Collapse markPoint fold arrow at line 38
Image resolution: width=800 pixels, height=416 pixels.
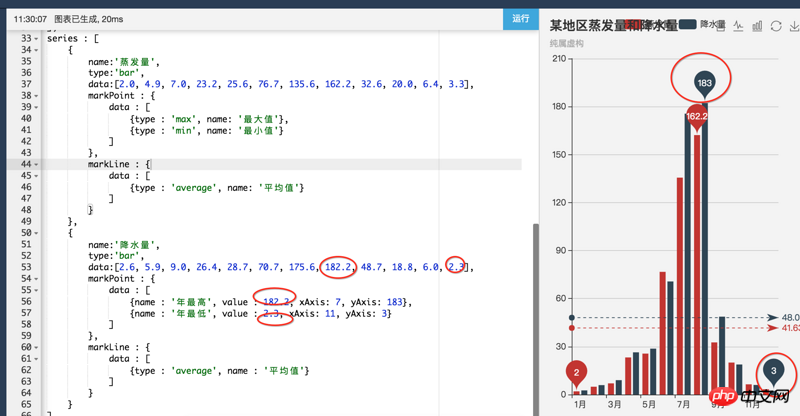pyautogui.click(x=36, y=96)
